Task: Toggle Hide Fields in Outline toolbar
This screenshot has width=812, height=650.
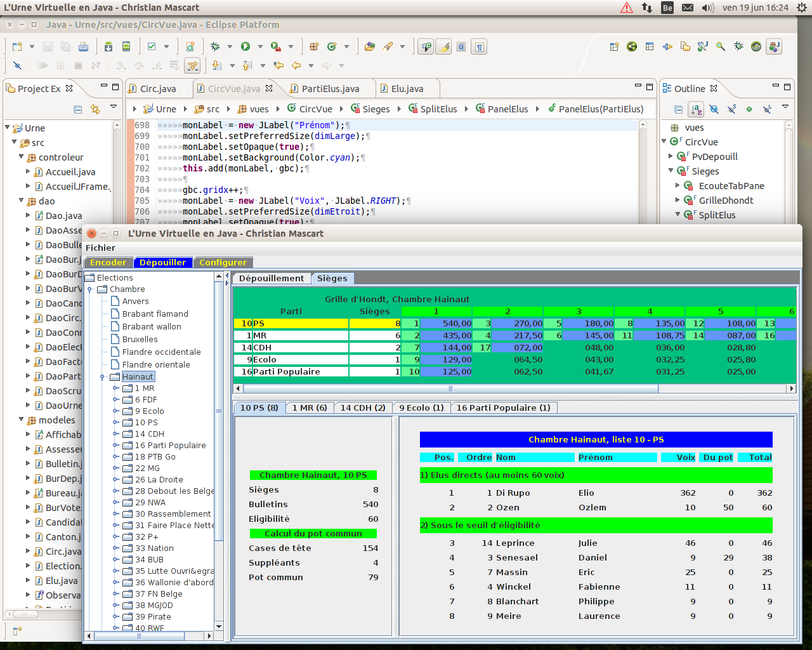Action: coord(714,109)
